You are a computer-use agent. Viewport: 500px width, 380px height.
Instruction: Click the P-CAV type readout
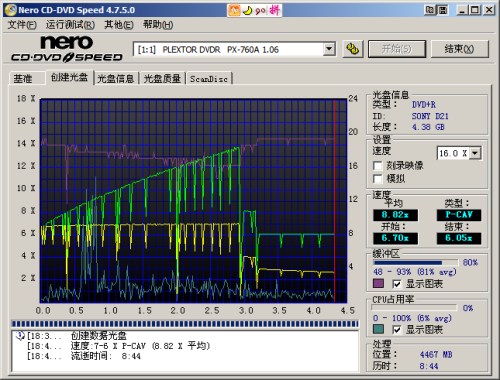click(x=459, y=215)
